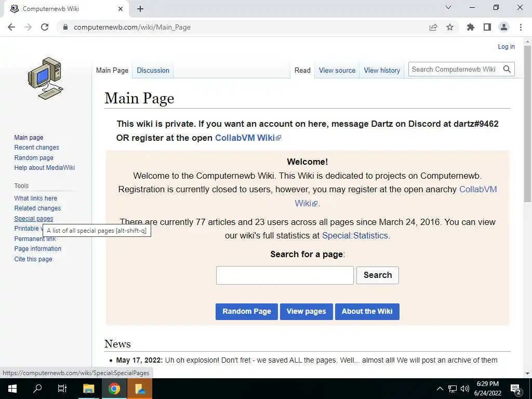Click the Computernewb computer logo

pyautogui.click(x=46, y=78)
